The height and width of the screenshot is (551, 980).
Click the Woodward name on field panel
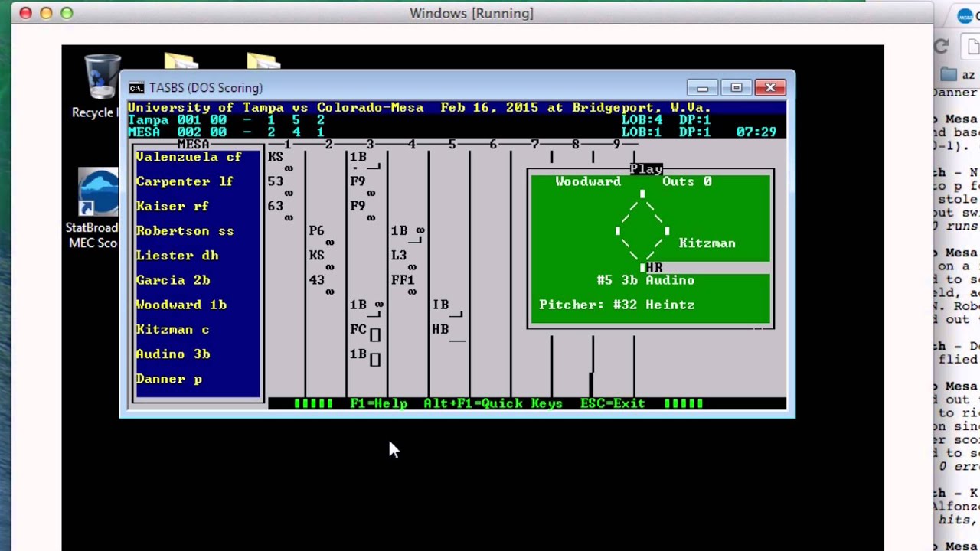pyautogui.click(x=588, y=181)
